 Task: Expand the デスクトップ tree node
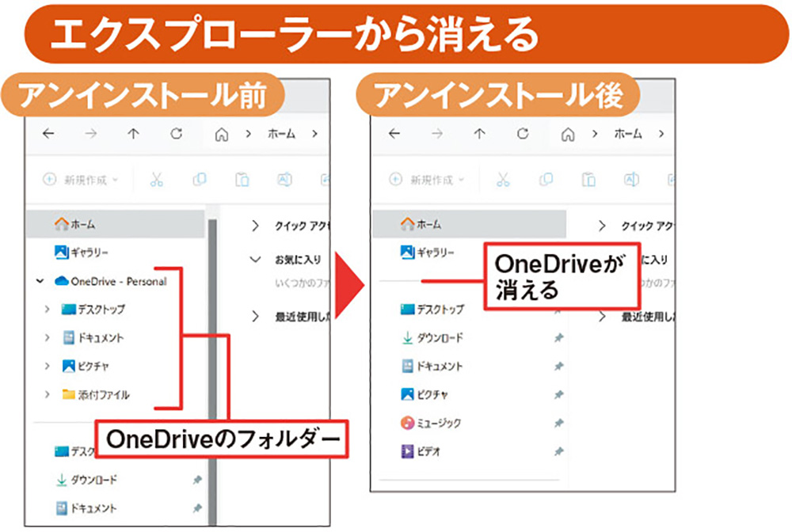click(x=46, y=310)
